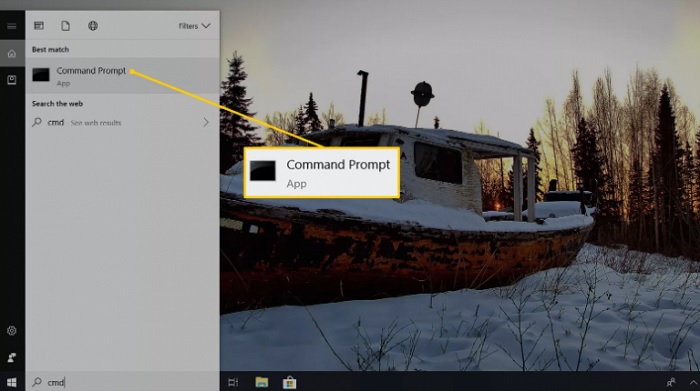
Task: Open the People icon in system tray
Action: click(671, 383)
